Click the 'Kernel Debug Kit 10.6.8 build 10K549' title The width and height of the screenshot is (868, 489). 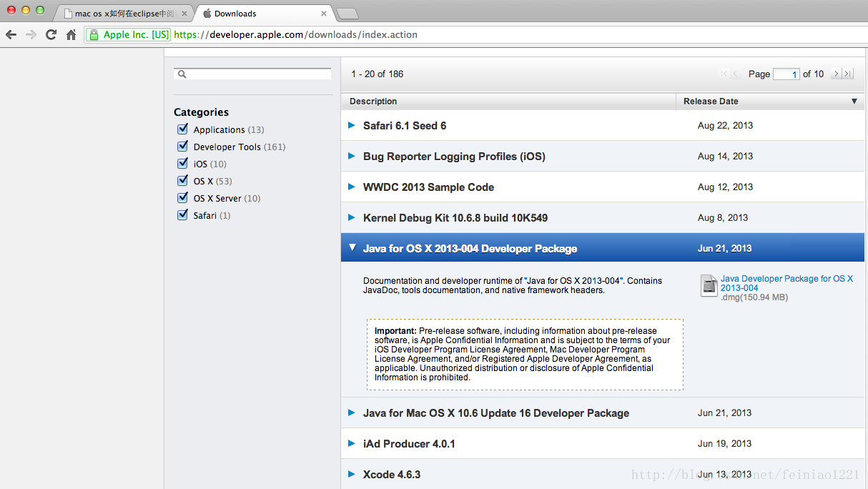click(455, 217)
